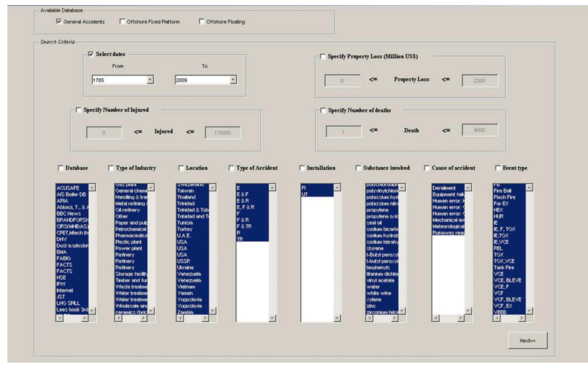Enable the Cause of accident filter
This screenshot has width=588, height=365.
pos(427,168)
